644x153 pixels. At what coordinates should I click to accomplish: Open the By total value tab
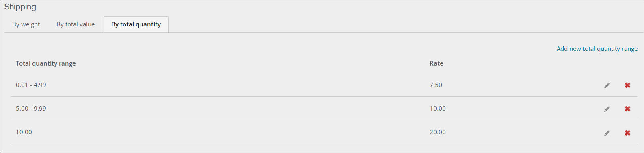tap(76, 24)
